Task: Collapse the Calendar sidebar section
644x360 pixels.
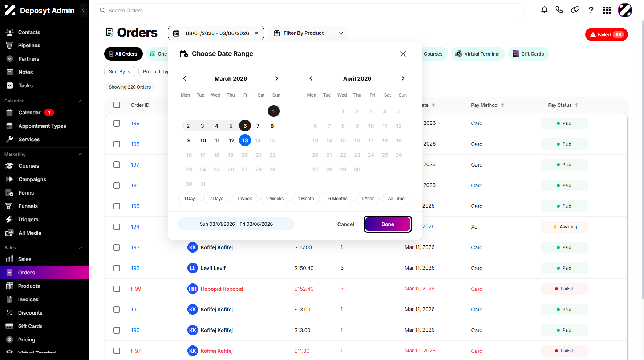Action: 81,101
